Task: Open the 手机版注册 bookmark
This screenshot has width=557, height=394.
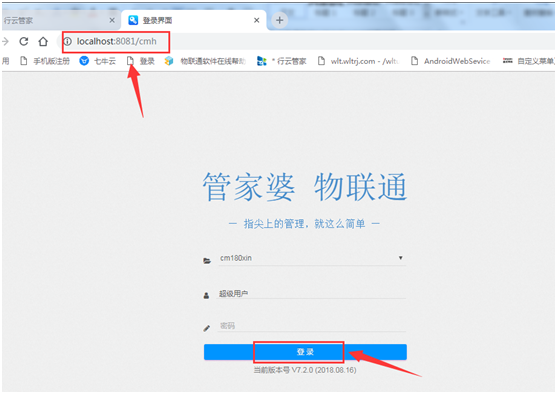Action: [45, 61]
